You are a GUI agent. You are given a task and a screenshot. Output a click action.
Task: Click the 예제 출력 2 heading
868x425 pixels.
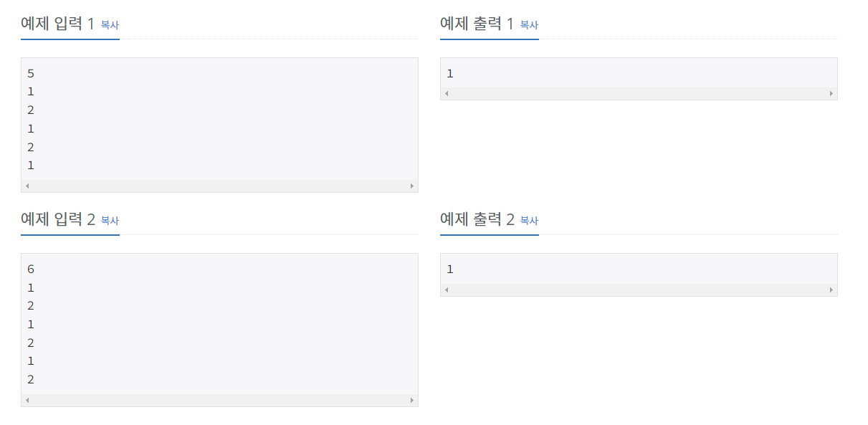pyautogui.click(x=477, y=217)
